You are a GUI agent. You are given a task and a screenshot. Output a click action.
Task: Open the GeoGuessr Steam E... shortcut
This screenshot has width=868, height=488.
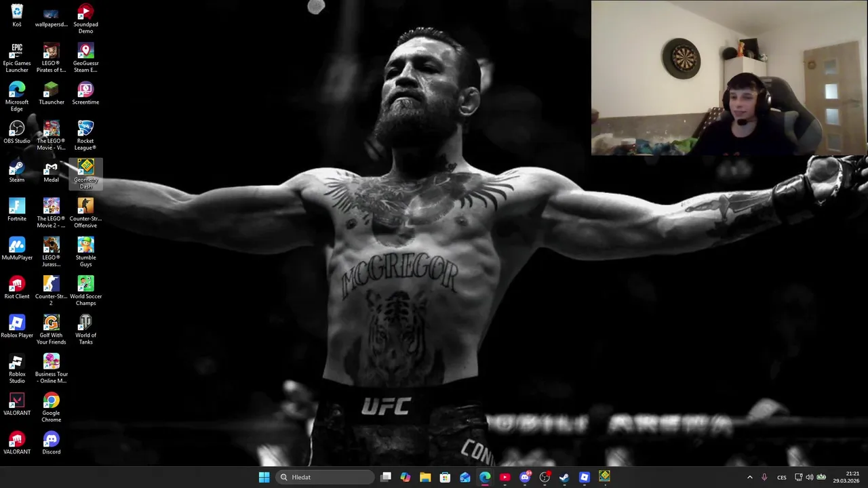[85, 58]
